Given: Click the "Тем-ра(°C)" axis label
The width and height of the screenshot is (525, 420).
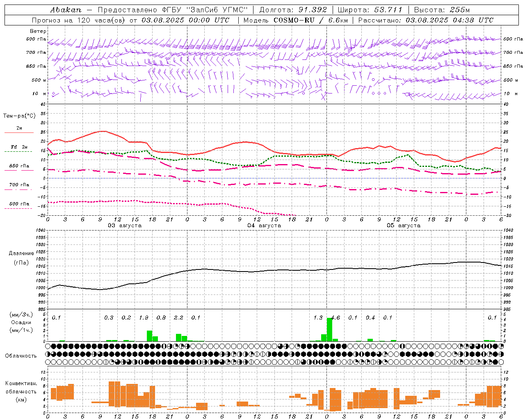Looking at the screenshot, I should pyautogui.click(x=19, y=116).
